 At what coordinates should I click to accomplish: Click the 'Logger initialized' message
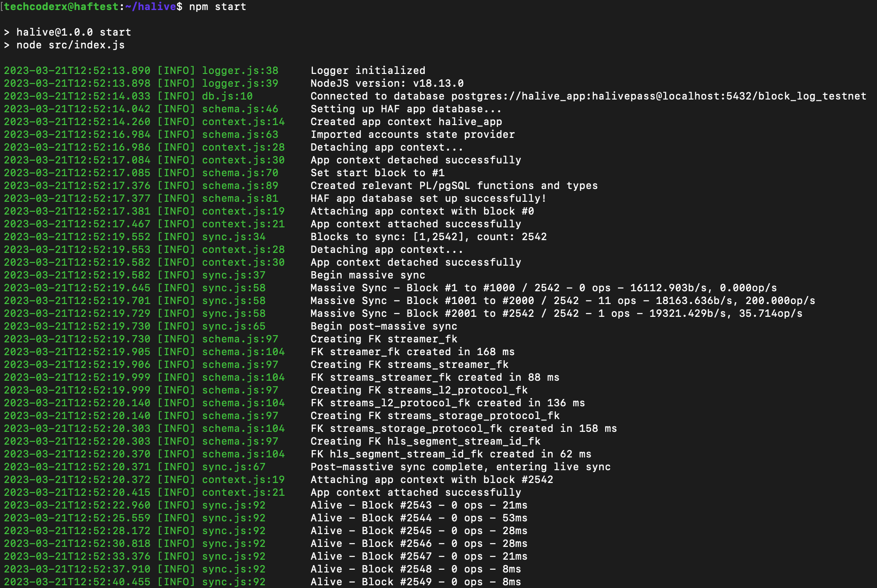[x=368, y=71]
